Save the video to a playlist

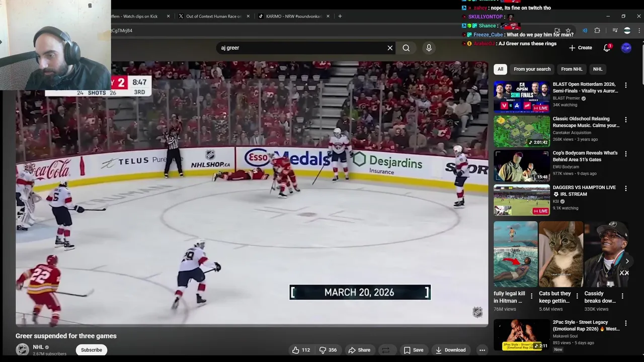(413, 350)
